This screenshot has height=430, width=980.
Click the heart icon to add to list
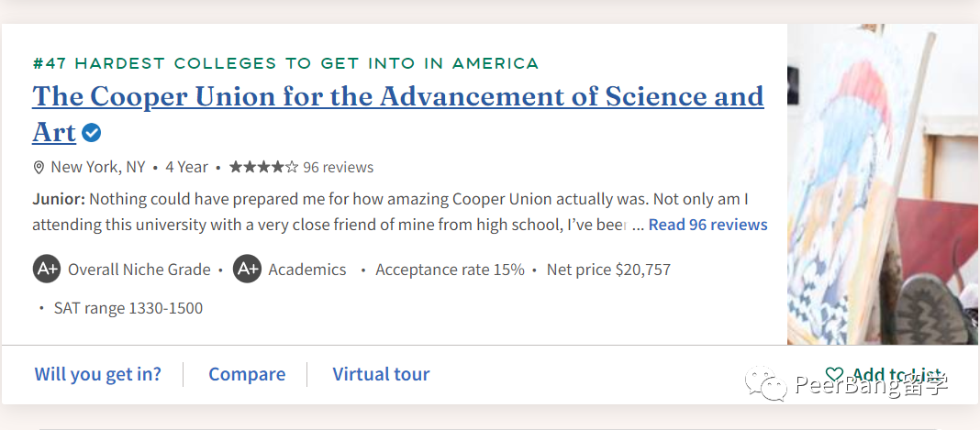pos(834,374)
